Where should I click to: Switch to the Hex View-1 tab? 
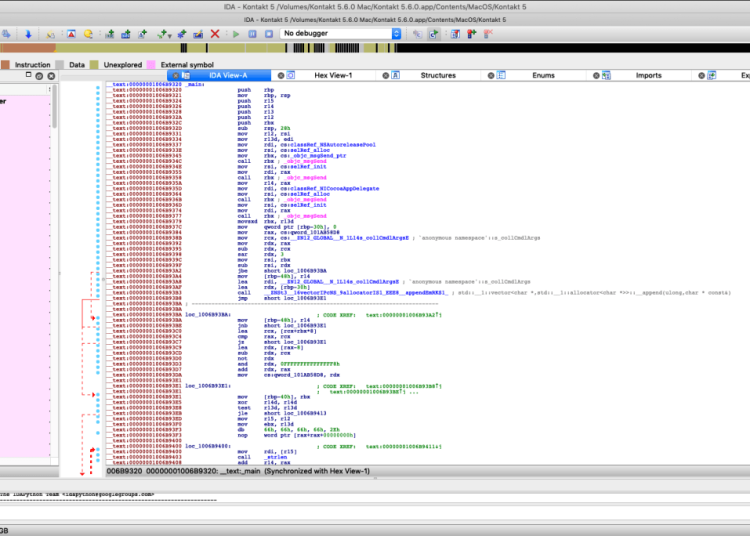click(333, 75)
